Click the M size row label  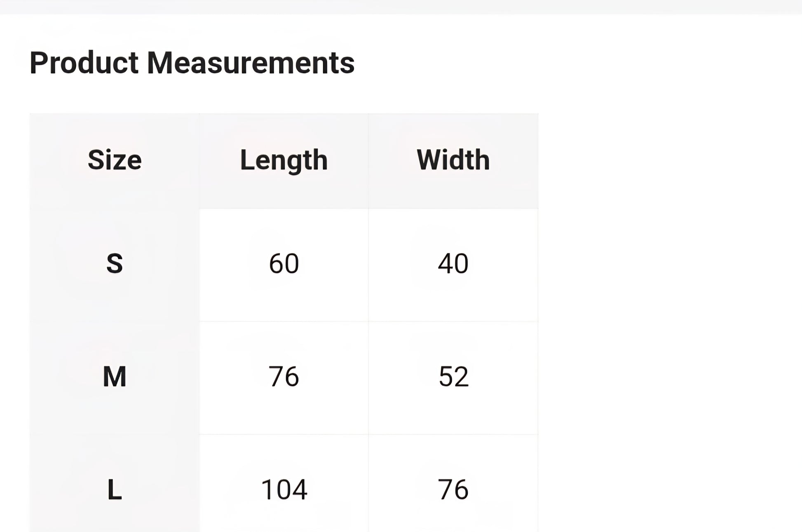(115, 377)
